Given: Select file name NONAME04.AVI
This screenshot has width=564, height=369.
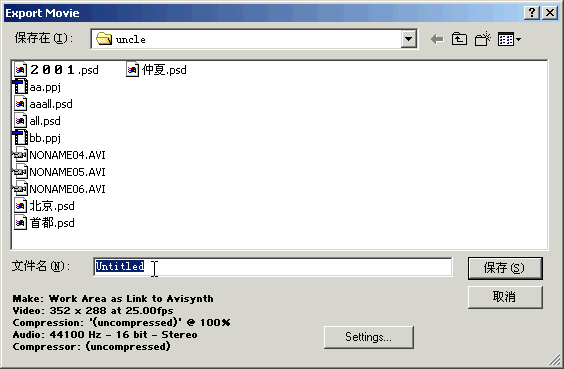Looking at the screenshot, I should click(x=67, y=155).
